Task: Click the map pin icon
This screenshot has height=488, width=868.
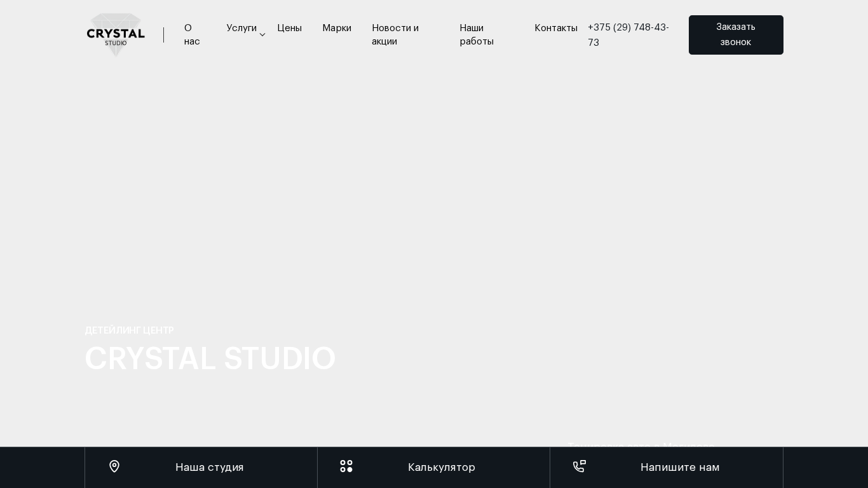Action: coord(114,466)
